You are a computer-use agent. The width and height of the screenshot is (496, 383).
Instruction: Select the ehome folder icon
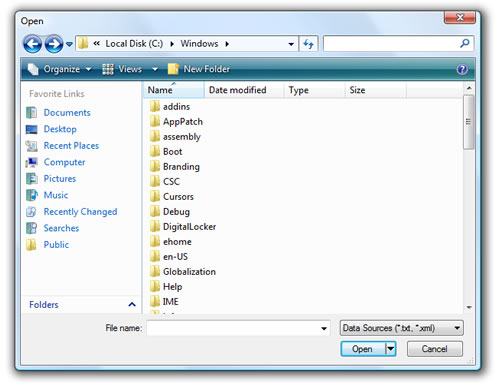tap(155, 241)
